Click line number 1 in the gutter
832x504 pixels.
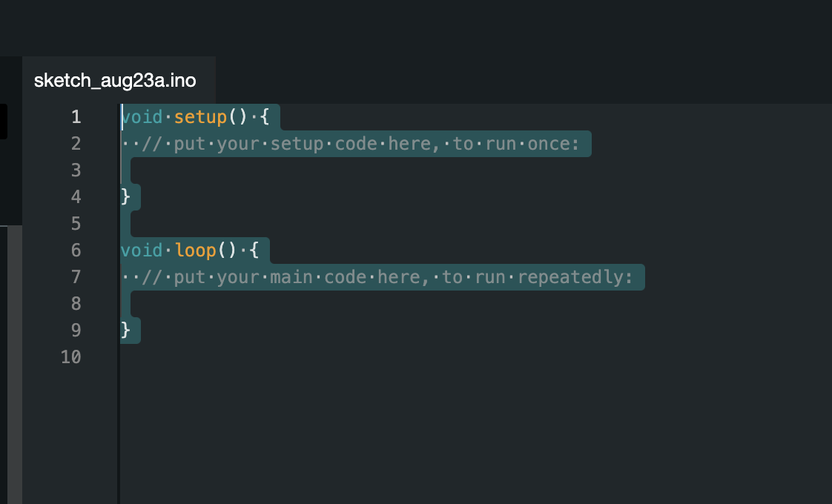(x=76, y=117)
